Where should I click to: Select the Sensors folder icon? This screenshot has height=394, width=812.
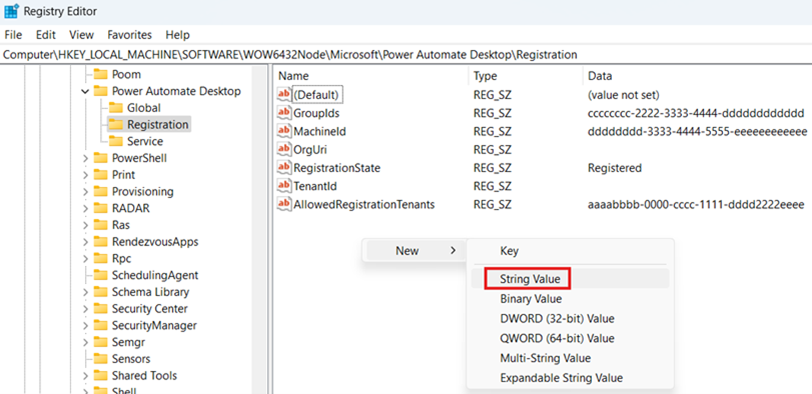point(100,359)
